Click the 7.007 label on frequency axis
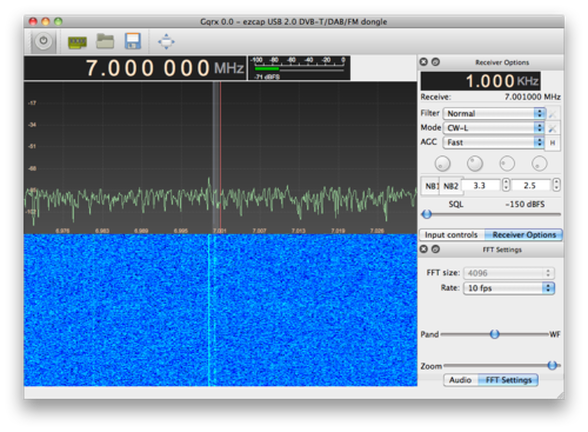Viewport: 588px width, 432px height. point(259,230)
